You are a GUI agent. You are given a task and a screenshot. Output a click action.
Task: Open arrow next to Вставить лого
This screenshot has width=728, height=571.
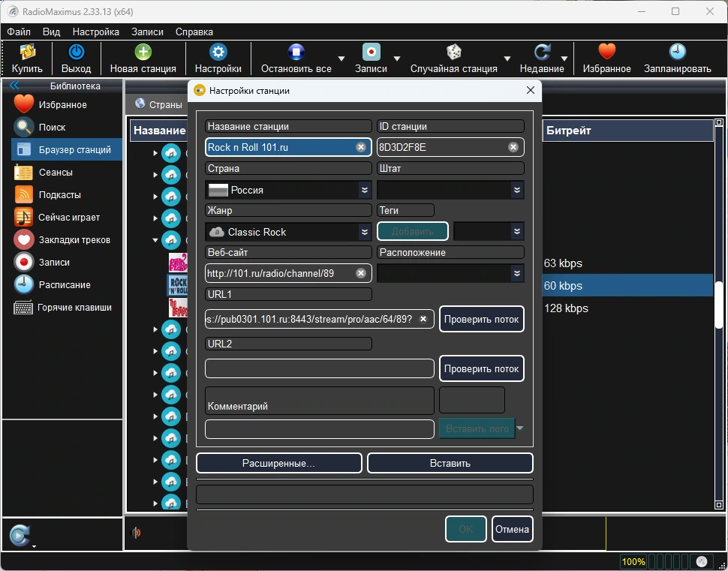(x=520, y=428)
